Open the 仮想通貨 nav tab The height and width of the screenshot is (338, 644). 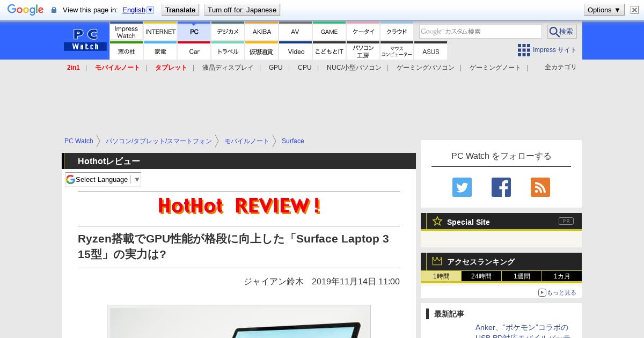click(x=262, y=51)
